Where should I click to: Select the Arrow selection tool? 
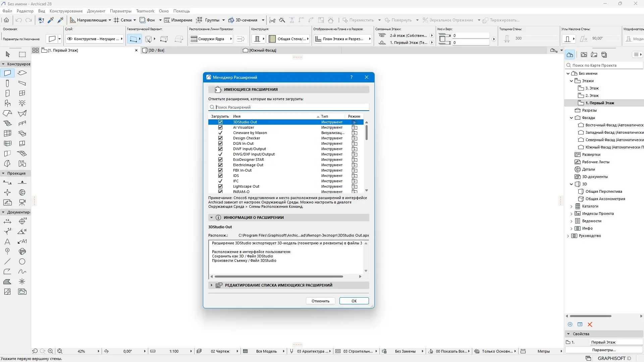(x=8, y=54)
